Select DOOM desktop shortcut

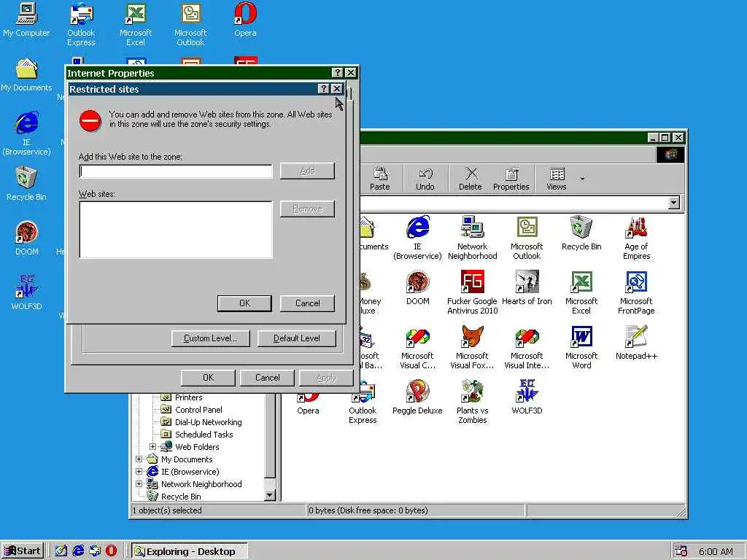click(x=26, y=238)
